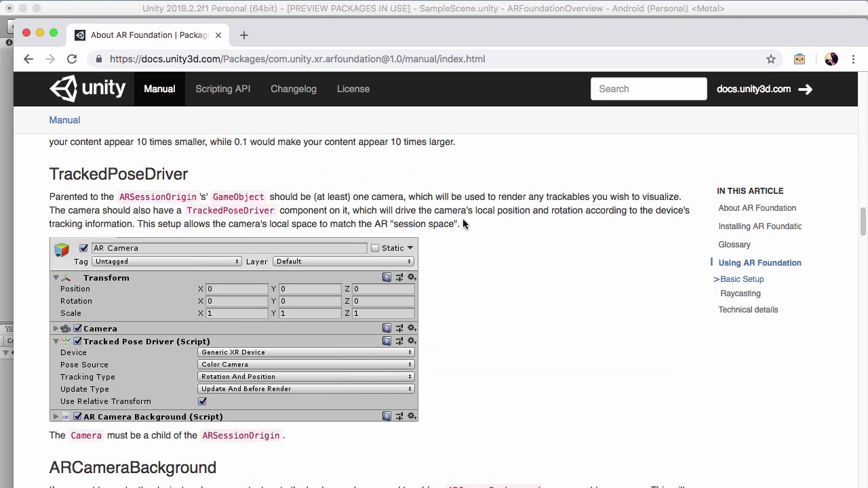This screenshot has height=488, width=868.
Task: Open the Changelog tab
Action: coord(294,89)
